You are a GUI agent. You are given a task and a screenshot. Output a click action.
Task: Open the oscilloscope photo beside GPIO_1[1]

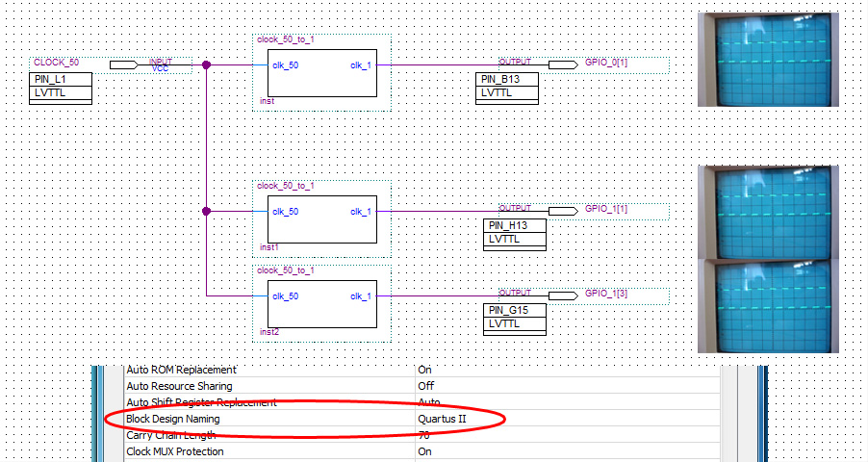click(x=768, y=212)
